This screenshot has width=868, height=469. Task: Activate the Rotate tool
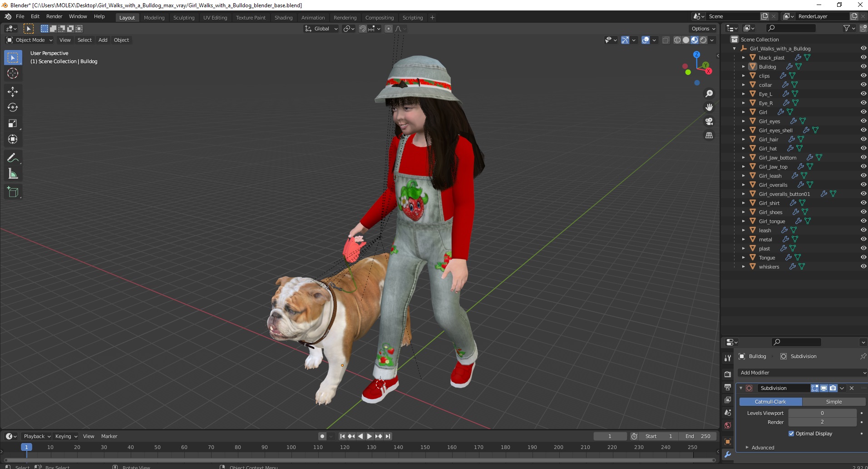[x=13, y=108]
